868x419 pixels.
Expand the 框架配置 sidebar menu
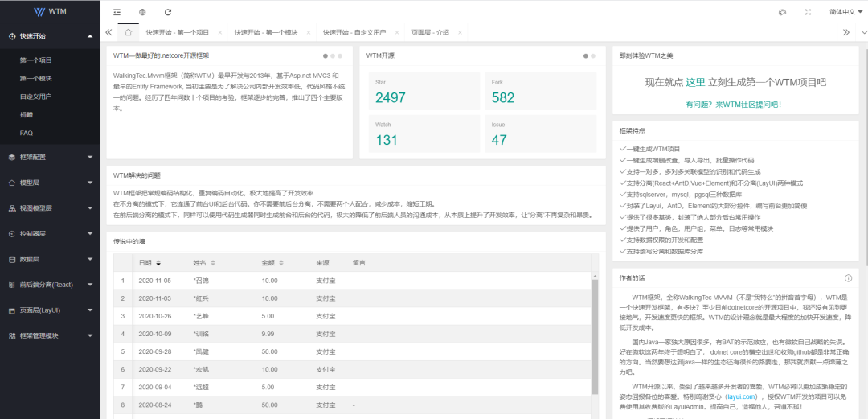click(50, 158)
